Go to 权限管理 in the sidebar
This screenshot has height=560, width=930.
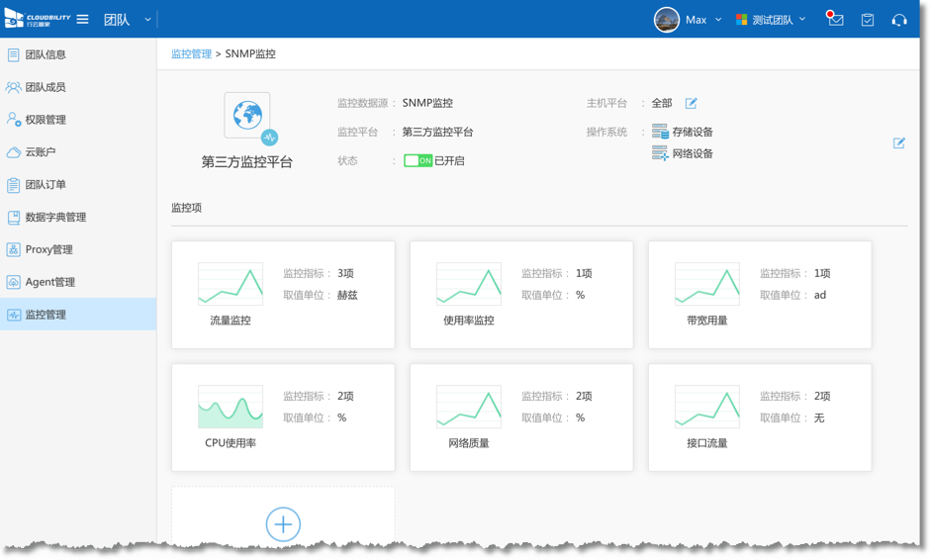(46, 120)
